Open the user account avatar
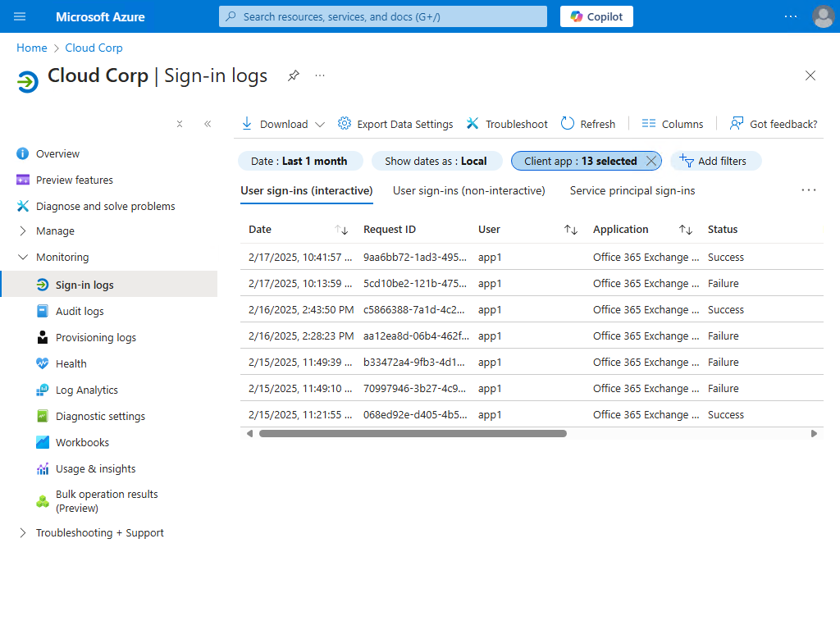840x630 pixels. pos(823,16)
